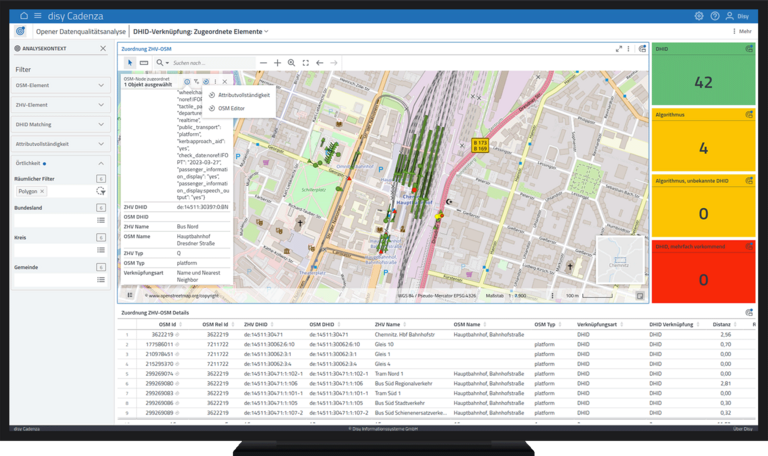Open the hamburger navigation menu

click(x=37, y=16)
